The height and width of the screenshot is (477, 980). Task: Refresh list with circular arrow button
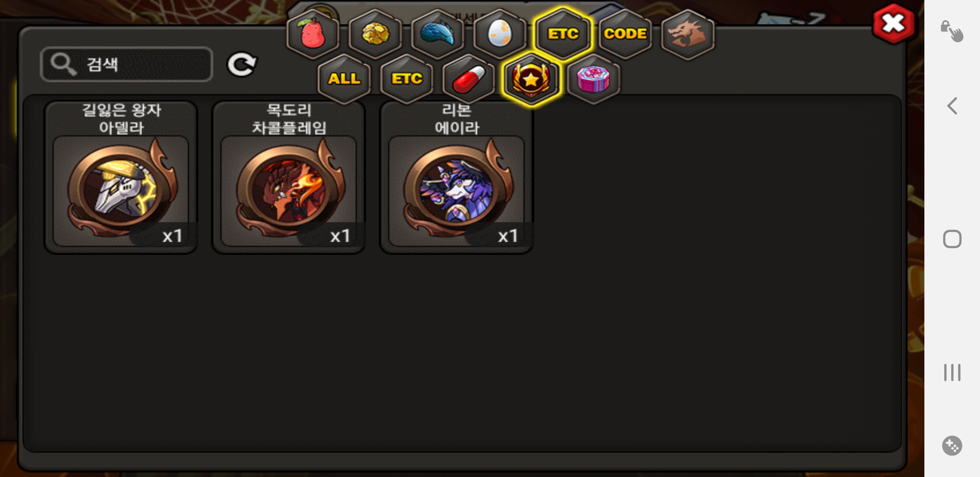pos(242,64)
